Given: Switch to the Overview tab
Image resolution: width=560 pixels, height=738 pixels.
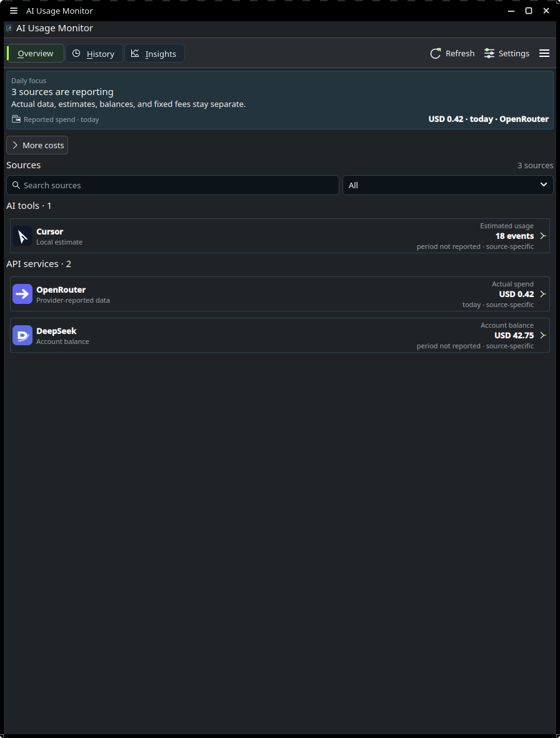Looking at the screenshot, I should (x=36, y=53).
